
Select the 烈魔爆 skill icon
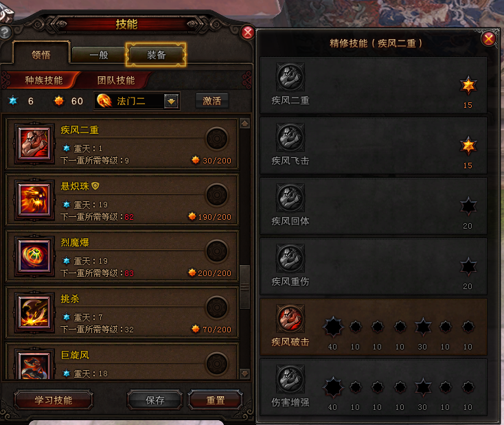(x=34, y=256)
